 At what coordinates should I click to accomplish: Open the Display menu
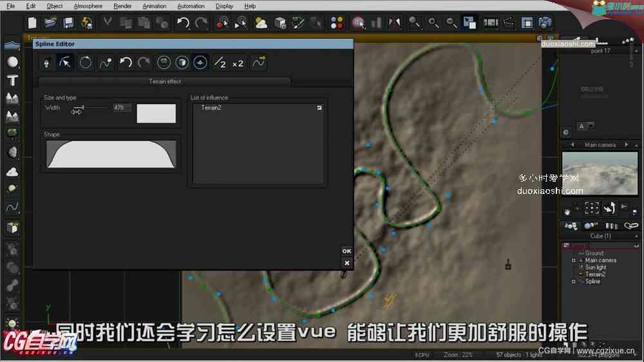(224, 6)
